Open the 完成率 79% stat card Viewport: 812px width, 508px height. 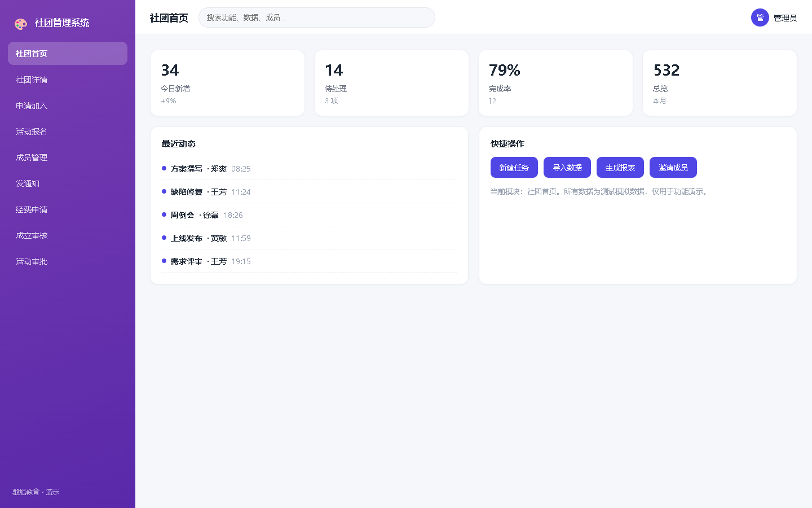point(555,83)
